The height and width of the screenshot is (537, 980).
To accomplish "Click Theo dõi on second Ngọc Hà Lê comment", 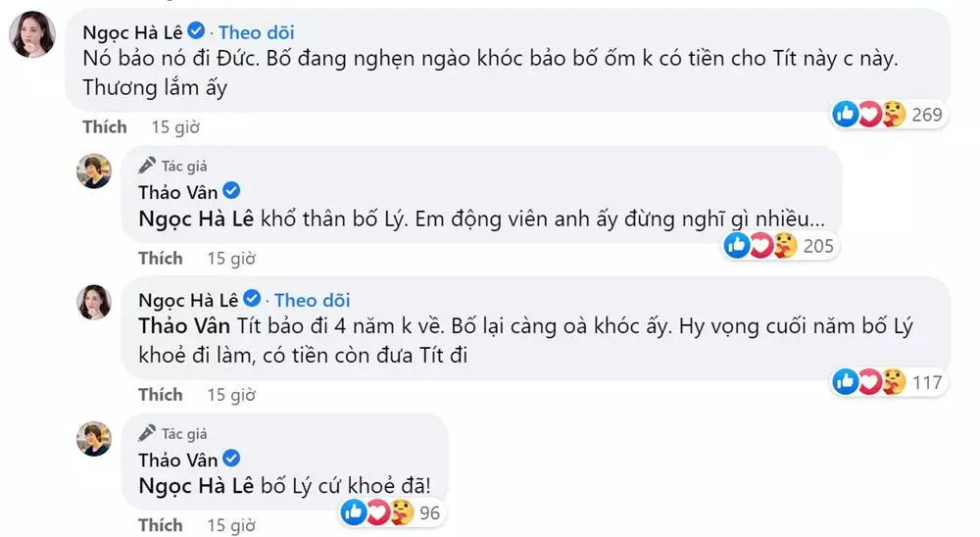I will (312, 300).
